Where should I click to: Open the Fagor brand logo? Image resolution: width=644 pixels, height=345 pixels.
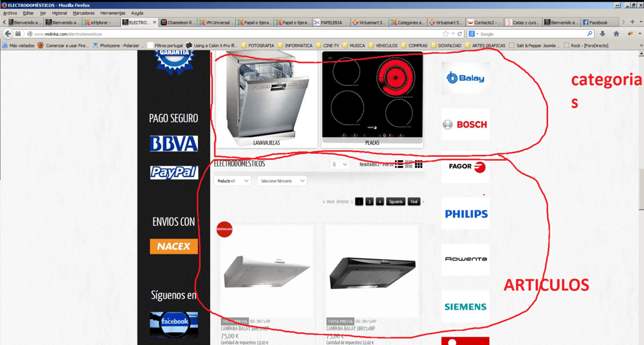tap(465, 167)
